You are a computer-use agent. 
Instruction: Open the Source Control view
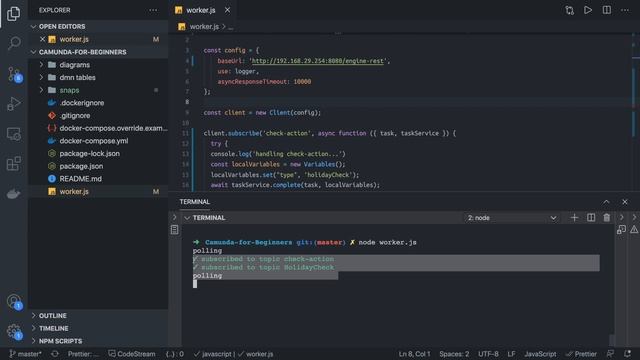pyautogui.click(x=14, y=74)
